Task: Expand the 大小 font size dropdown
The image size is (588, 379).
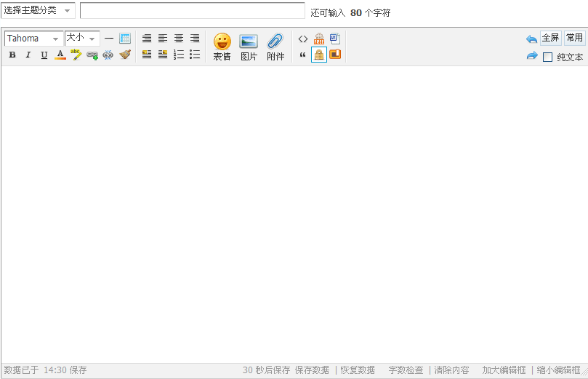Action: (x=81, y=39)
